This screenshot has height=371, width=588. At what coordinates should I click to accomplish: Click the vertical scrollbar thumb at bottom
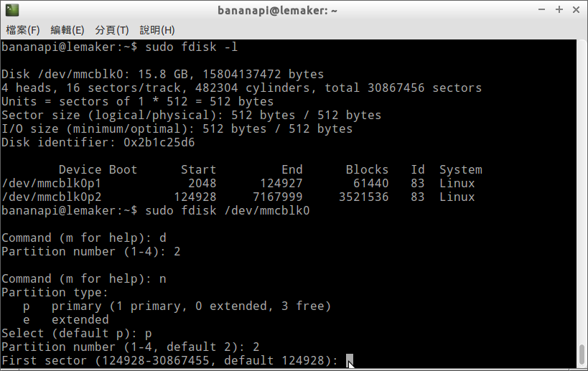tap(582, 354)
